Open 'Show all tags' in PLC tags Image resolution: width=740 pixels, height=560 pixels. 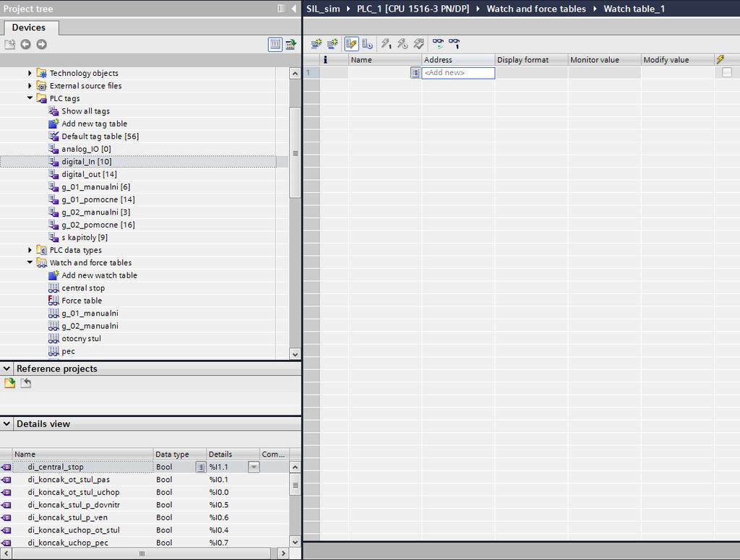point(85,111)
